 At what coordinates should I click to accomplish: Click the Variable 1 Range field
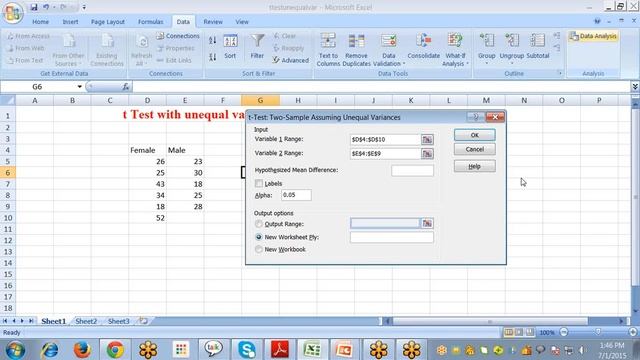pyautogui.click(x=385, y=140)
